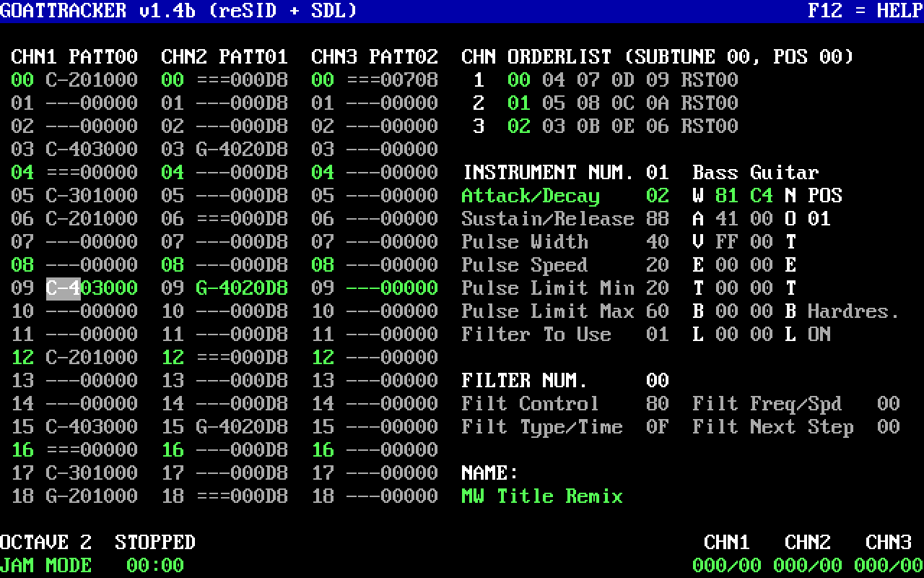This screenshot has width=924, height=578.
Task: Select CHN2 row 15 note G-4020D8
Action: 242,427
